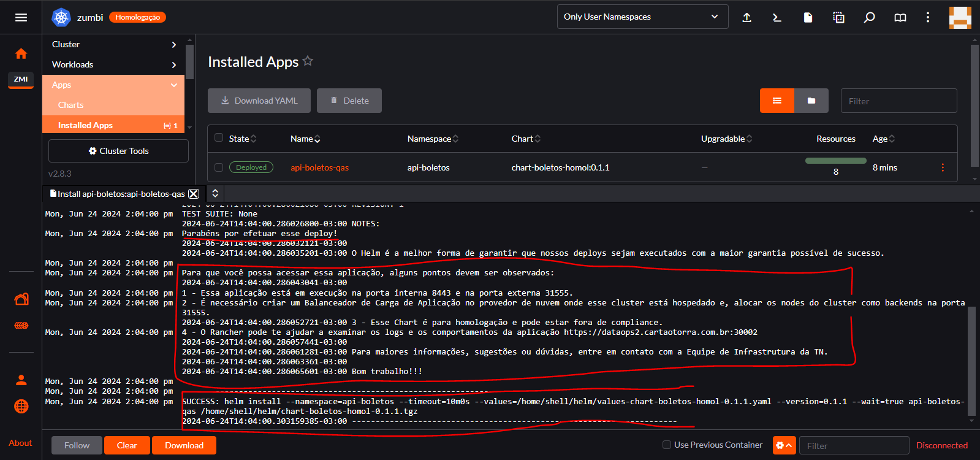Viewport: 980px width, 460px height.
Task: Check the api-boletos-qas row checkbox
Action: pos(219,167)
